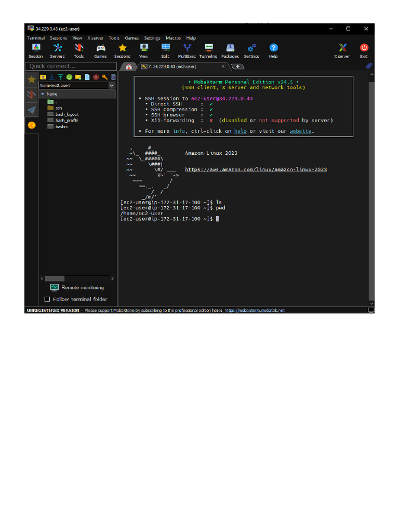Expand the /home/ec2-user/ path dropdown
The width and height of the screenshot is (399, 532).
(112, 86)
